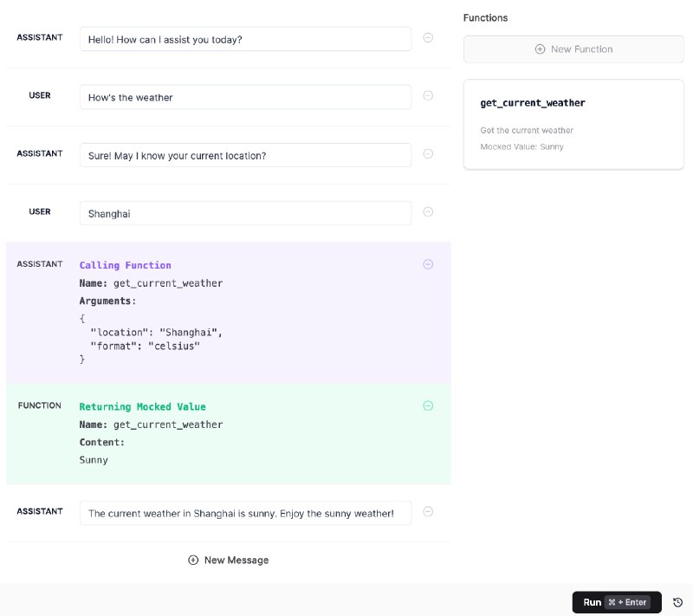Run the conversation
Viewport: 693px width, 616px height.
point(617,602)
